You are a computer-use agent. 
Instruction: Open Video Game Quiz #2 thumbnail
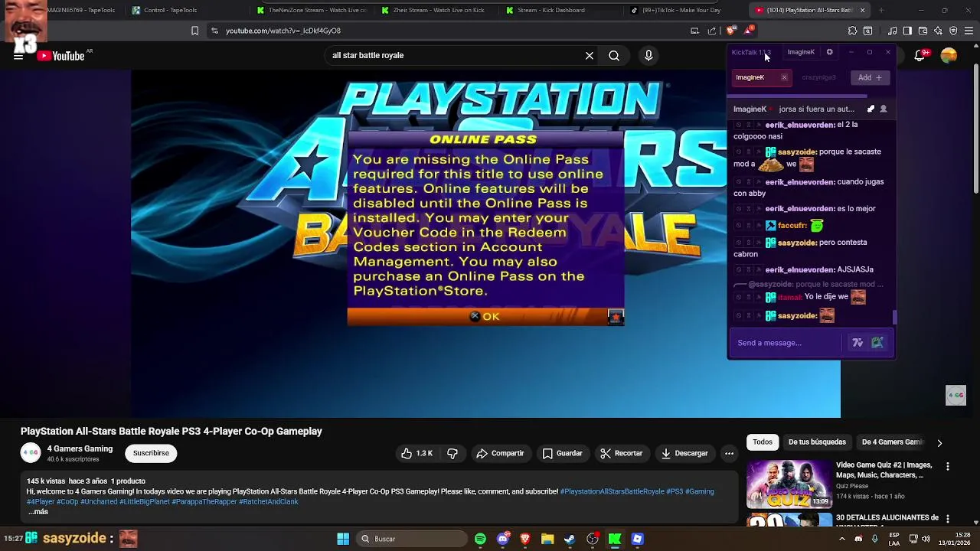(789, 484)
